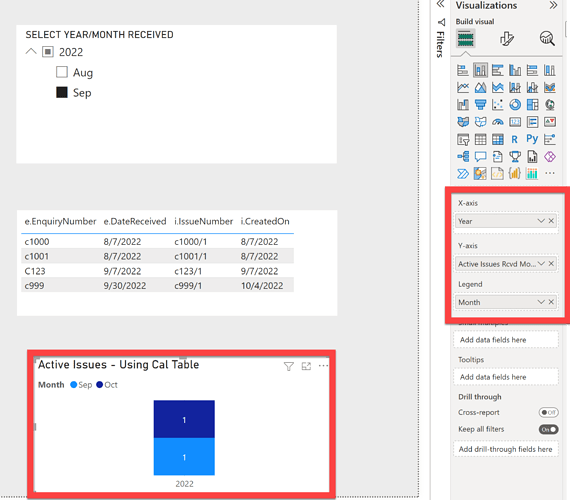Open the Year field dropdown in X-axis
This screenshot has width=570, height=500.
tap(541, 221)
